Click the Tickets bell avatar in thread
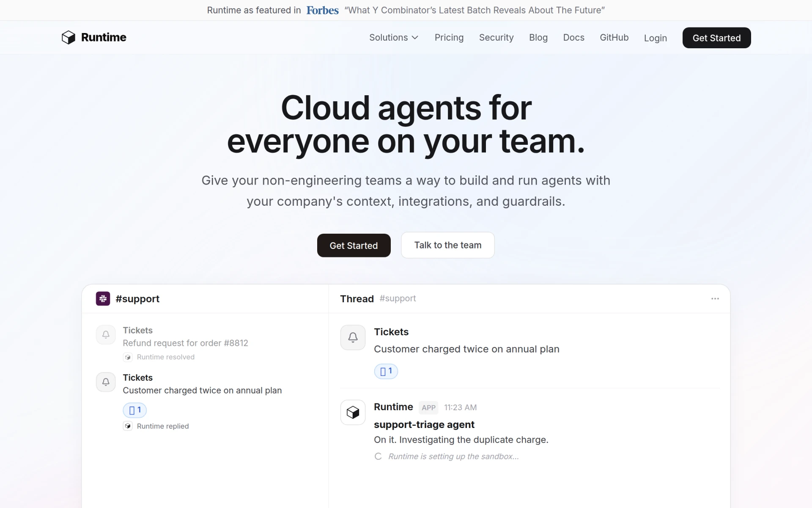The image size is (812, 508). (x=353, y=337)
